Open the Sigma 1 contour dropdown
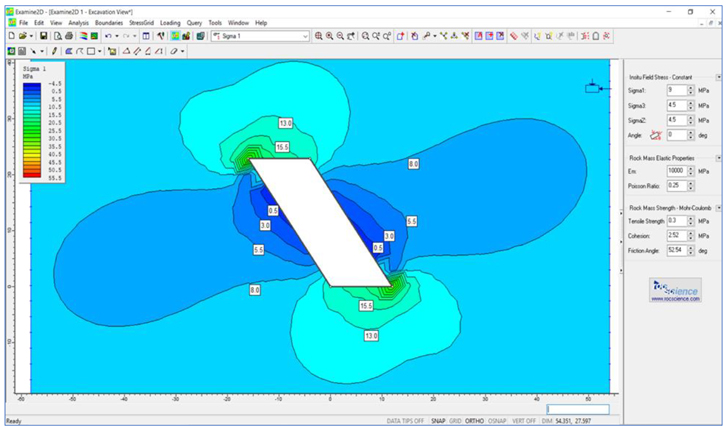This screenshot has width=726, height=429. (x=306, y=36)
